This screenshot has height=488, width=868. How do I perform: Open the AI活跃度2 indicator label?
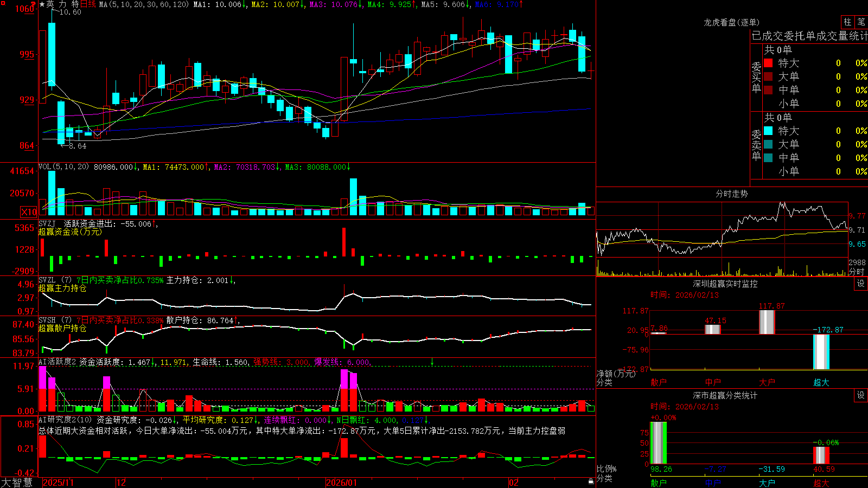pos(58,362)
